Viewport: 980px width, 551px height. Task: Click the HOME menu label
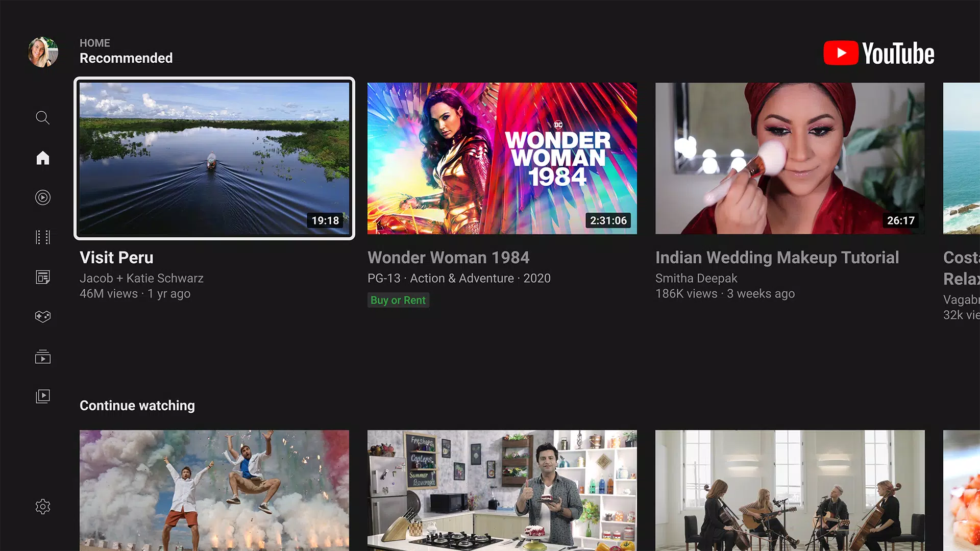95,43
